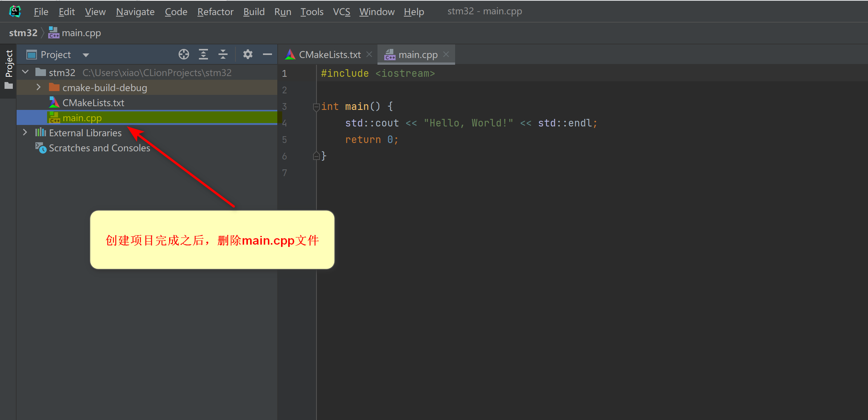Select main.cpp in the project tree
Viewport: 868px width, 420px height.
147,117
